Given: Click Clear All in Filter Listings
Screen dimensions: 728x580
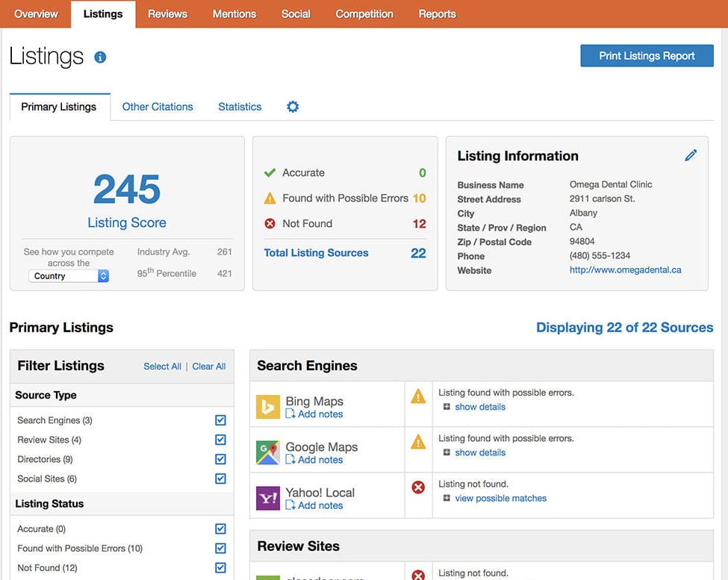Looking at the screenshot, I should click(x=209, y=366).
